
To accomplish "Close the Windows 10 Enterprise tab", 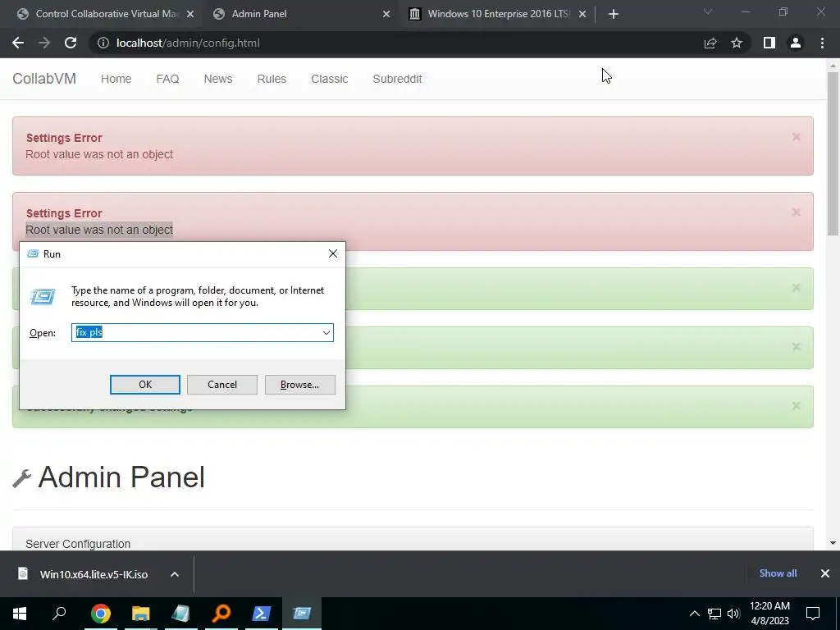I will (x=582, y=14).
